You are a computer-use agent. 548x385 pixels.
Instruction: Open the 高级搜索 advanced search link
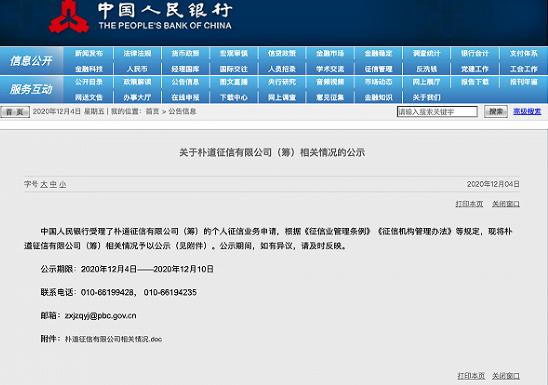(527, 111)
